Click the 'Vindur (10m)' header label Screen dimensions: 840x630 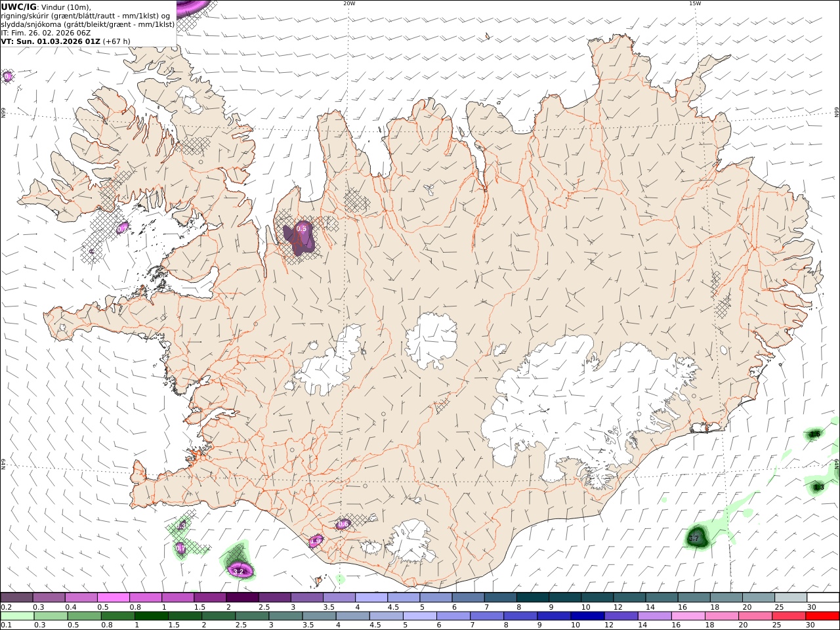tap(66, 7)
